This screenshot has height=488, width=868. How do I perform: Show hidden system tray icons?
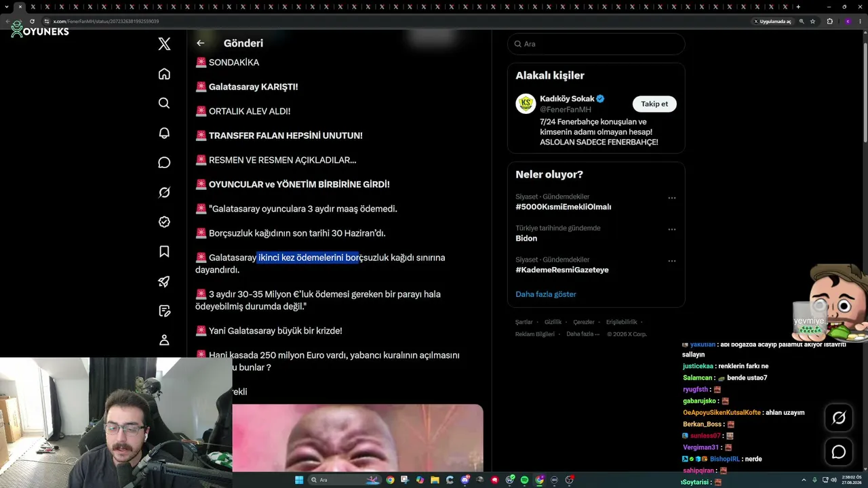(x=804, y=480)
